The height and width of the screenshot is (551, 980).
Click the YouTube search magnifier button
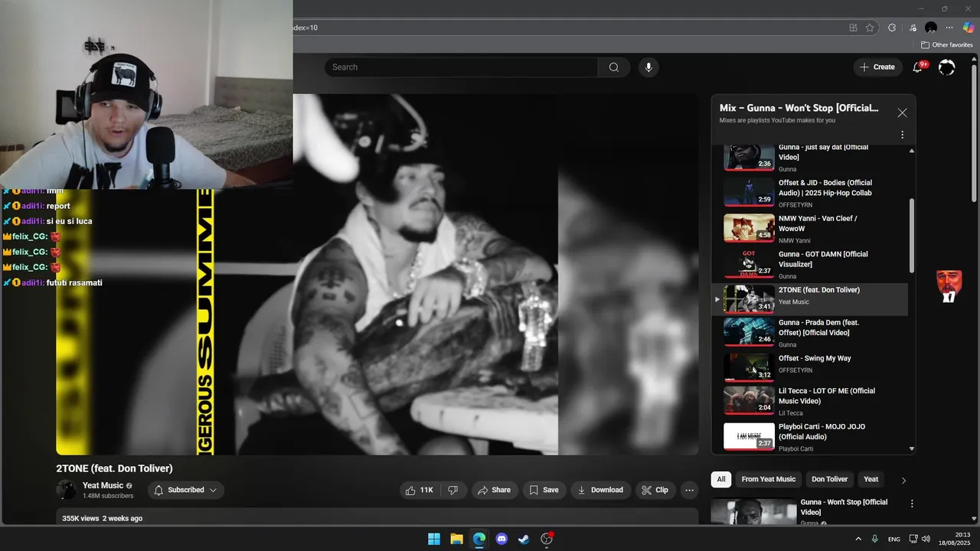click(x=614, y=67)
